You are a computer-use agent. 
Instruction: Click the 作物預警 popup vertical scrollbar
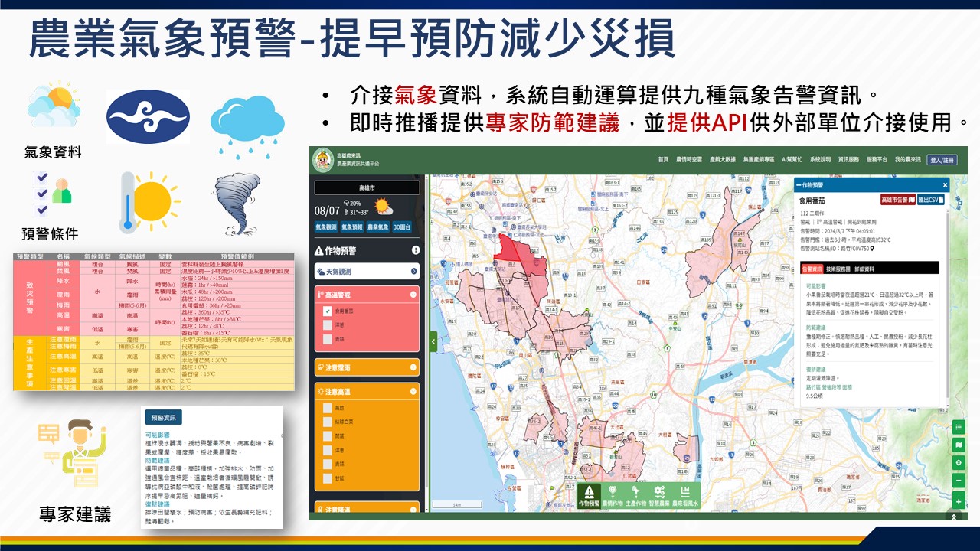948,306
